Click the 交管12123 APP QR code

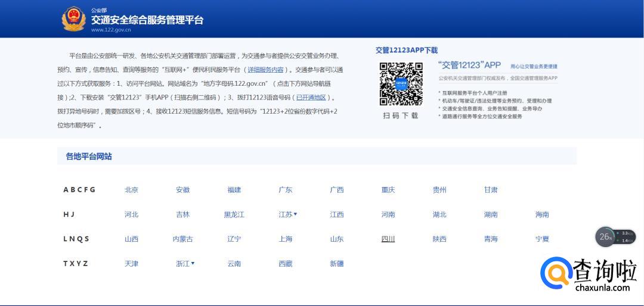[401, 83]
